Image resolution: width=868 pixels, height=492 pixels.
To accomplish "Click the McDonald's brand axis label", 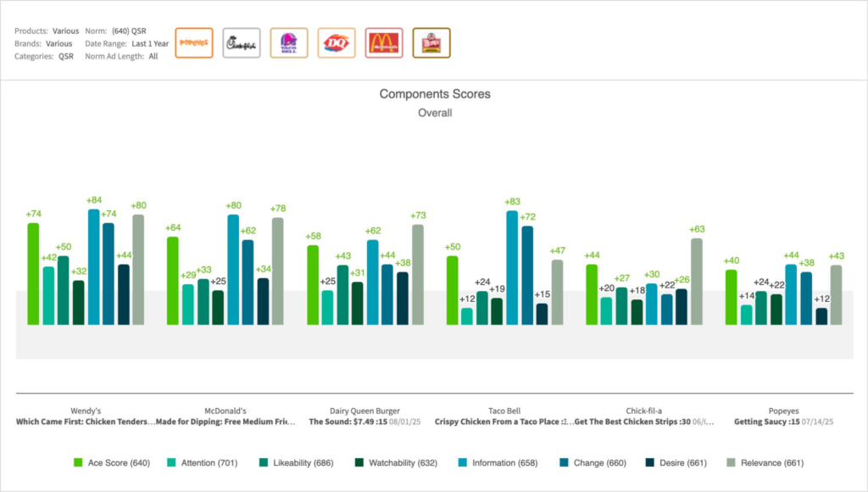I will [x=225, y=411].
